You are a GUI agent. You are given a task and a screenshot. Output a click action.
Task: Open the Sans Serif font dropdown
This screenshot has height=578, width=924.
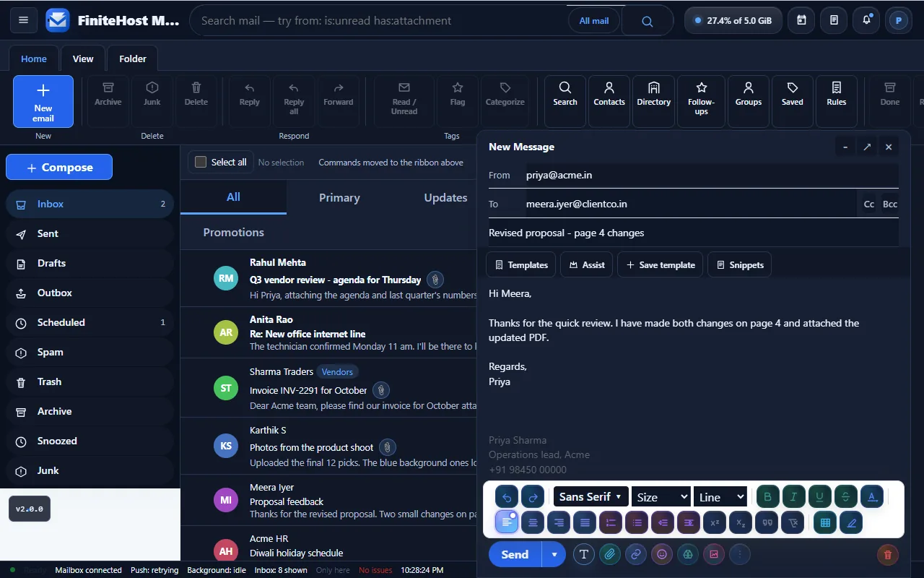(590, 496)
